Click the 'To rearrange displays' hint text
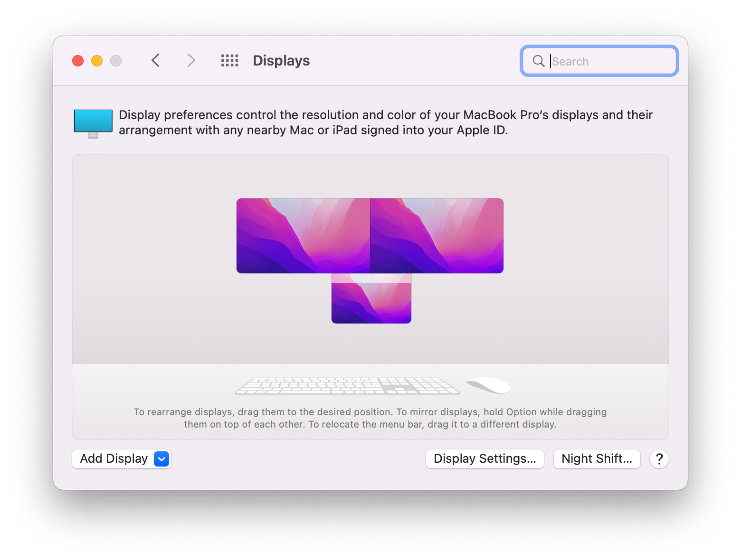 click(x=370, y=418)
